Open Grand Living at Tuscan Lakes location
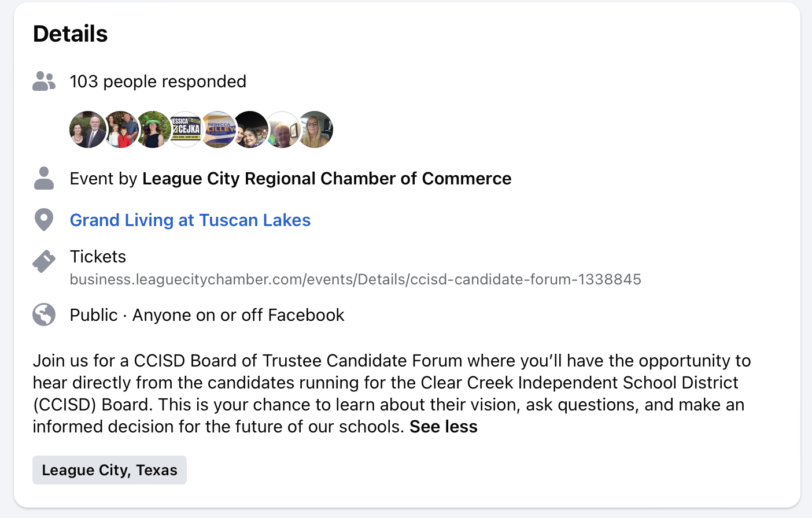This screenshot has height=518, width=812. [190, 220]
